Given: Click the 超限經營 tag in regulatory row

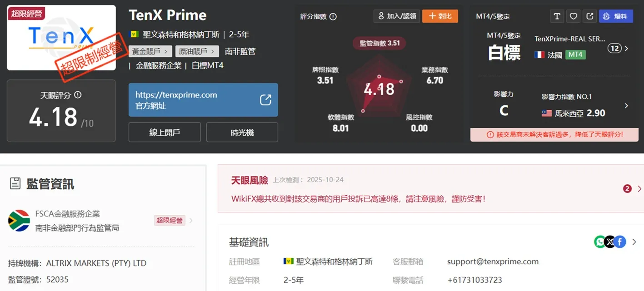Looking at the screenshot, I should (x=170, y=221).
